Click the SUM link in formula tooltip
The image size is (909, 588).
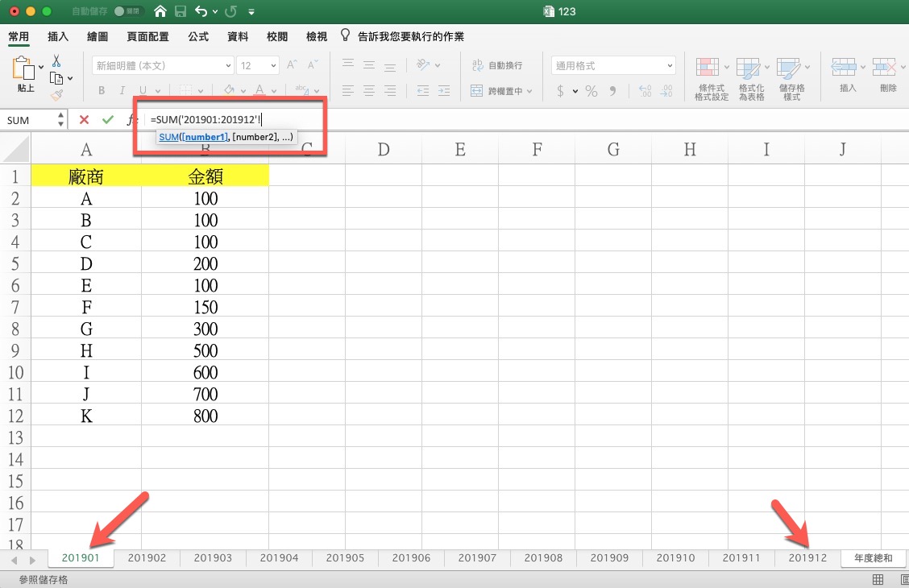point(168,138)
